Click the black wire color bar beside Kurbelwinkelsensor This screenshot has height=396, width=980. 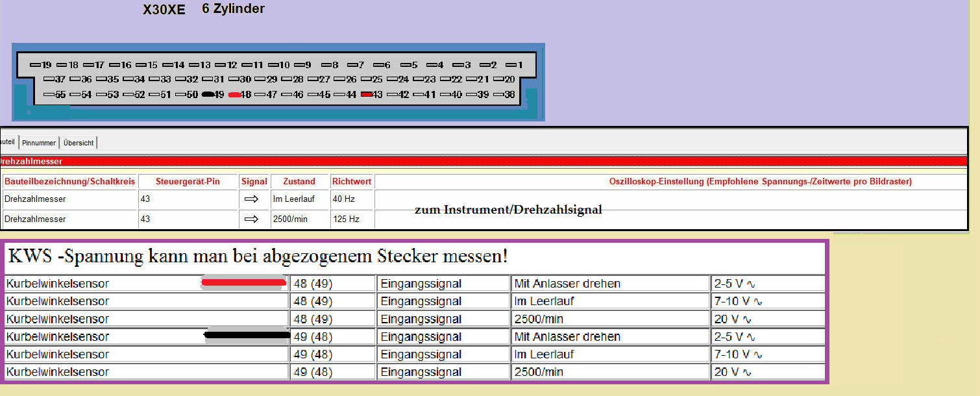(247, 336)
